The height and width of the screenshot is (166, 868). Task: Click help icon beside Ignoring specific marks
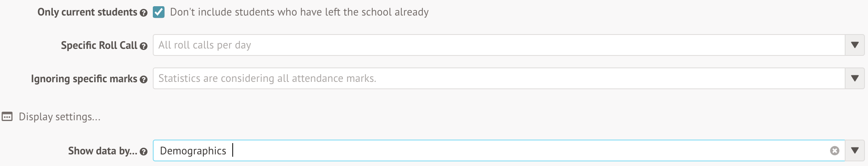pos(144,80)
